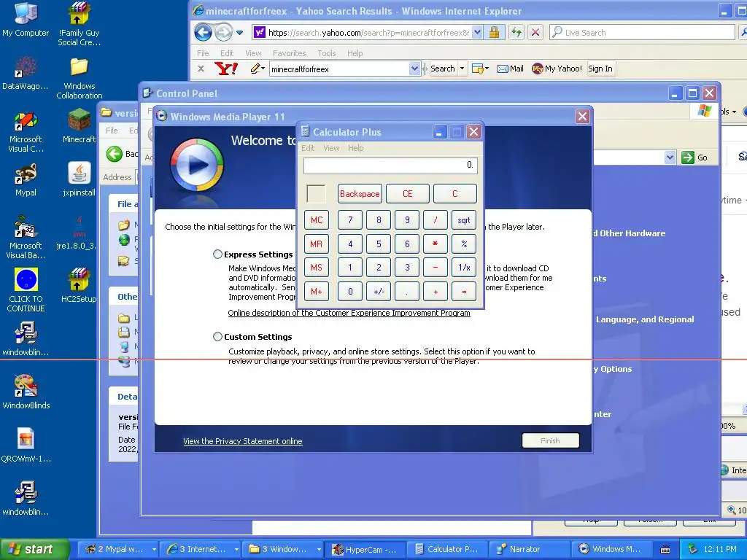This screenshot has width=747, height=560.
Task: Open Mail in Yahoo toolbar
Action: [510, 69]
